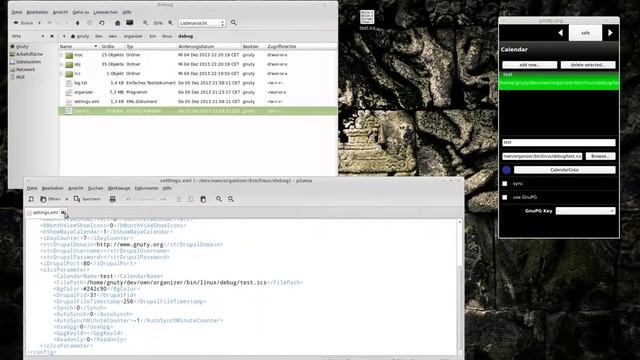The height and width of the screenshot is (360, 640).
Task: Click the paste icon in pluma toolbar
Action: click(203, 199)
